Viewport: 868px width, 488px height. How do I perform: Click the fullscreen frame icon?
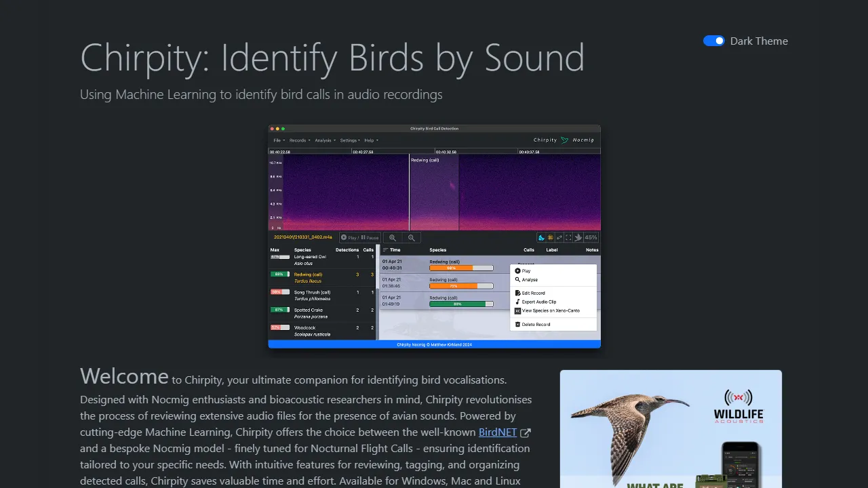coord(568,237)
